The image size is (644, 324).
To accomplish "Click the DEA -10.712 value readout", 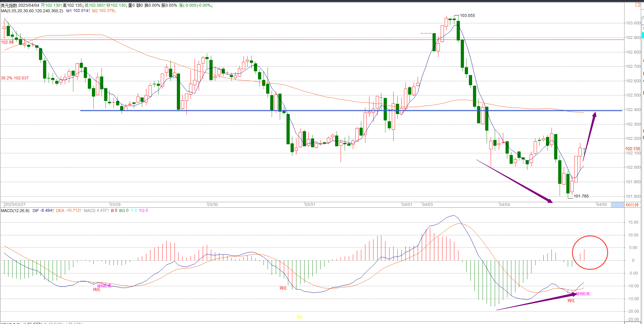I will pyautogui.click(x=69, y=211).
